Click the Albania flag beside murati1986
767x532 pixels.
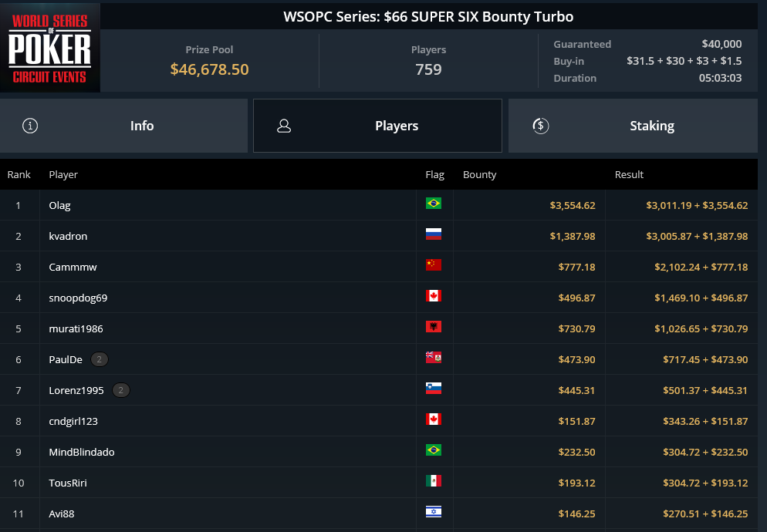[x=434, y=326]
